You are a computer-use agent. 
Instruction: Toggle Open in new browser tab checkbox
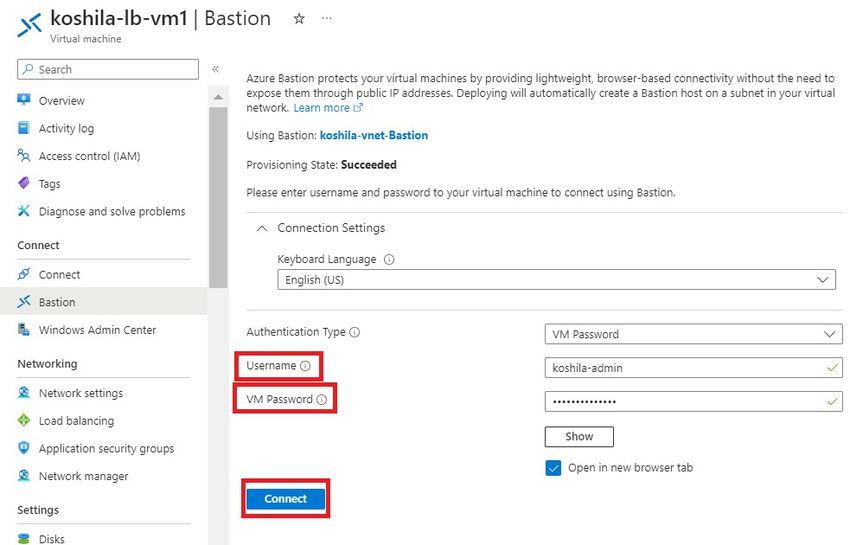[553, 468]
